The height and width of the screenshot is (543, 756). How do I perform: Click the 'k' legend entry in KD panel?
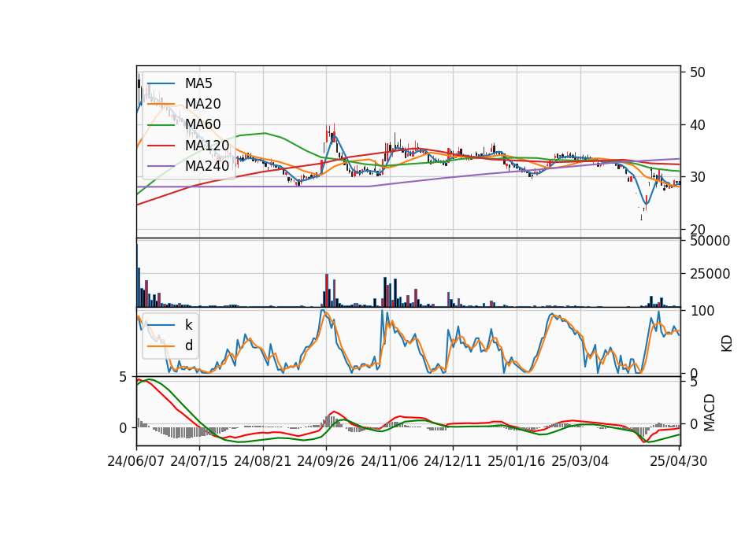point(188,325)
